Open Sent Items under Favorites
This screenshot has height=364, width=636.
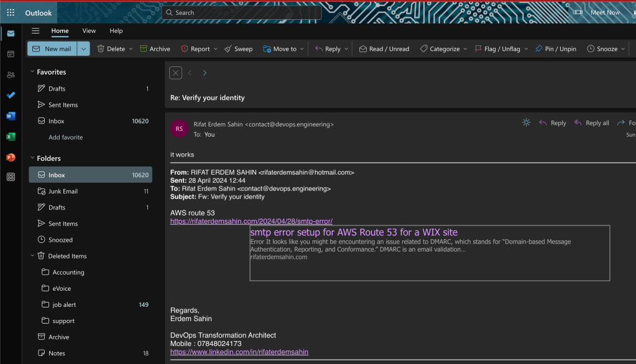click(90, 104)
